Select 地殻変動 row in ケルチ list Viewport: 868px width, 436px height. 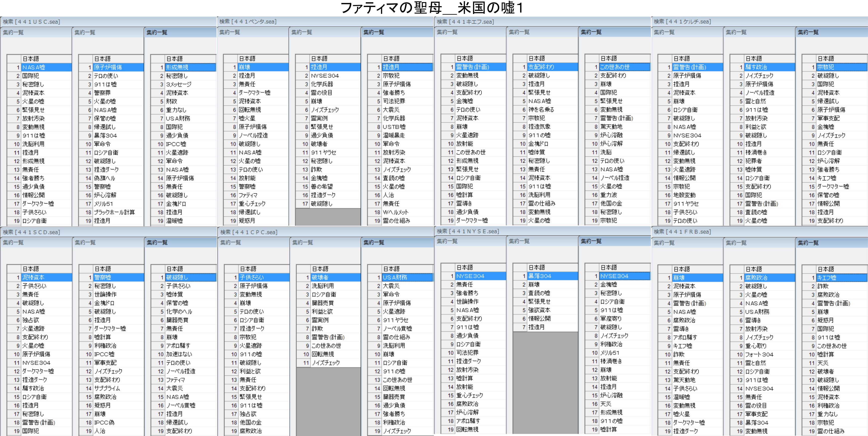point(684,195)
